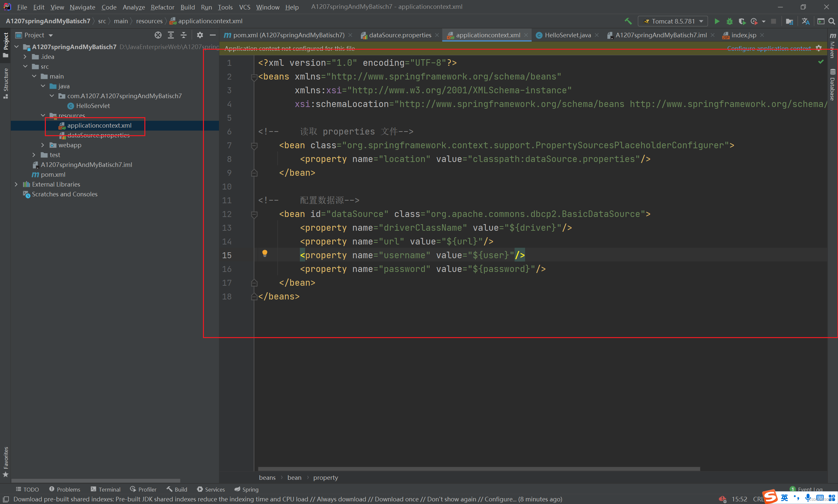
Task: Expand the External Libraries node
Action: point(16,184)
